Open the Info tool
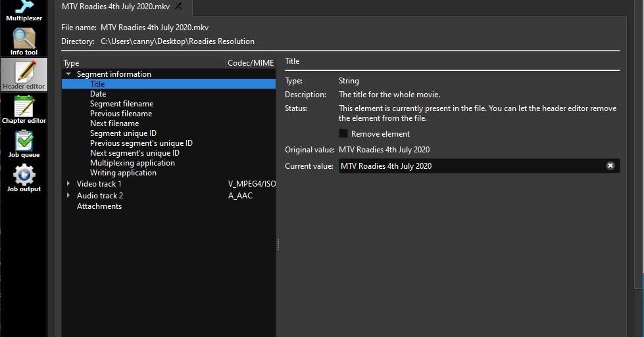 [24, 41]
